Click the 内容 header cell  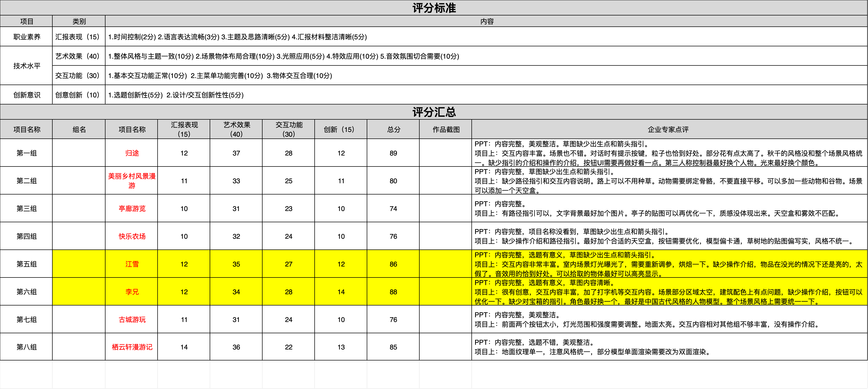tap(487, 21)
